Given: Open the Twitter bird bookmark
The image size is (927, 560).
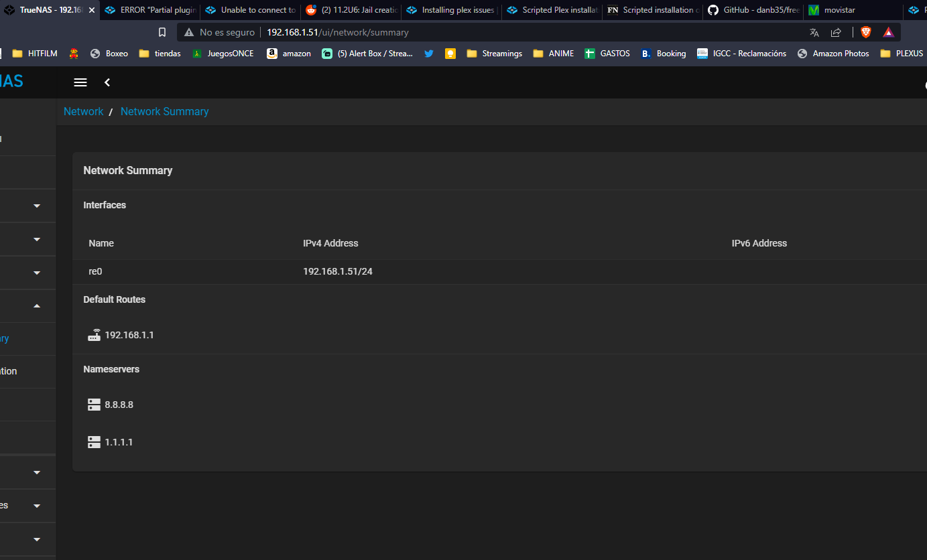Looking at the screenshot, I should (429, 54).
